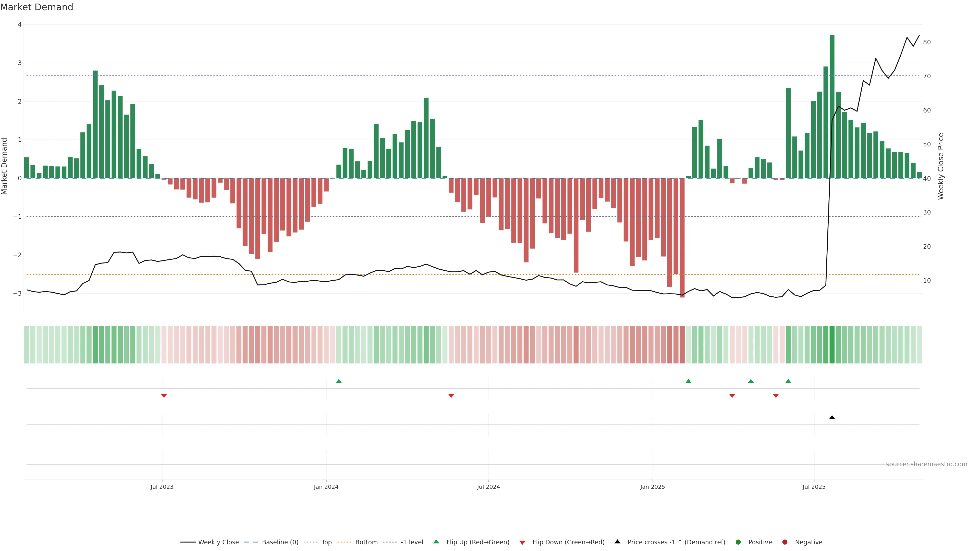Click the Jan 2025 axis label
This screenshot has height=551, width=980.
pos(653,487)
